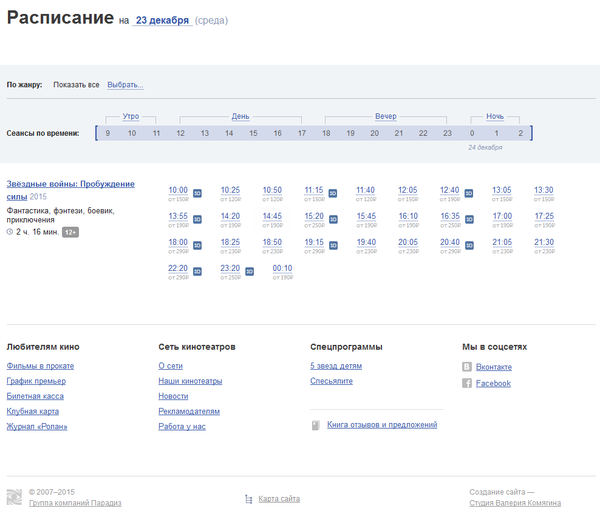Click the 3D badge beside 10:00 showtime
600x514 pixels.
197,192
